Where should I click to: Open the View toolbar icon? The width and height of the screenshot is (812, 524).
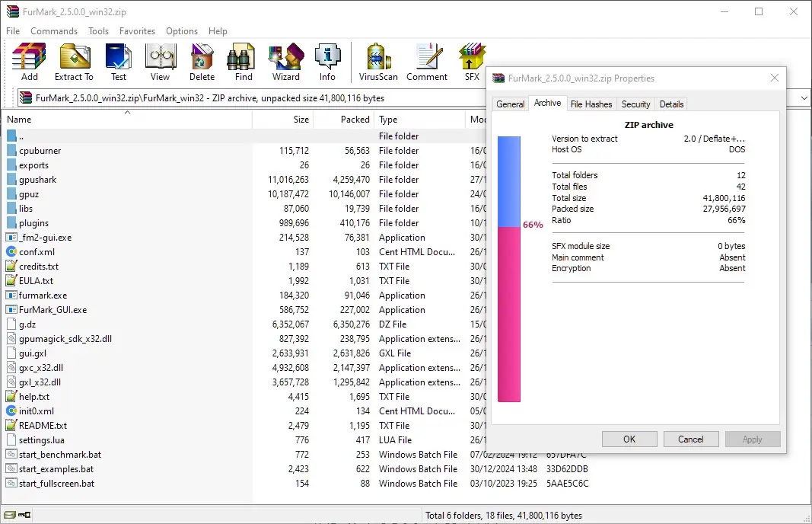coord(161,62)
